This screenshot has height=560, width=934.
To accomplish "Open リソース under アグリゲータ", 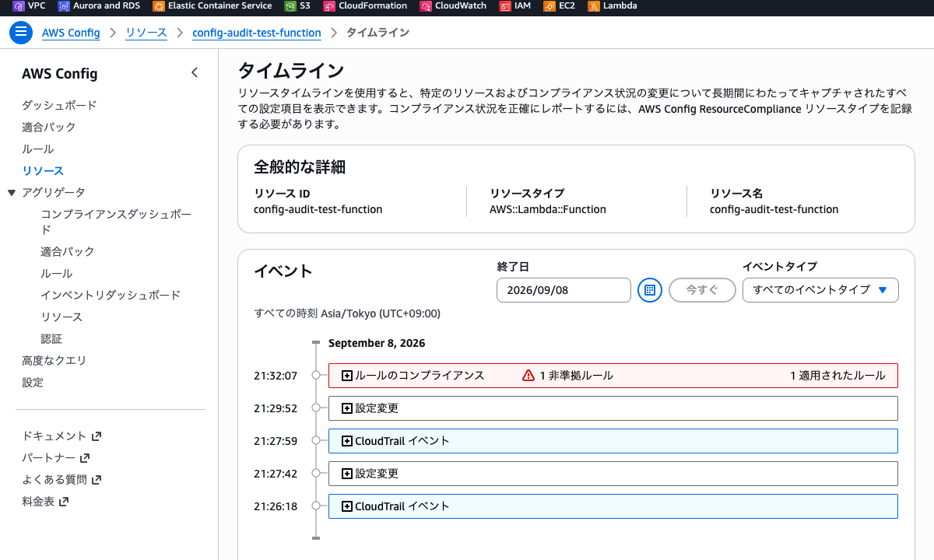I will coord(61,317).
